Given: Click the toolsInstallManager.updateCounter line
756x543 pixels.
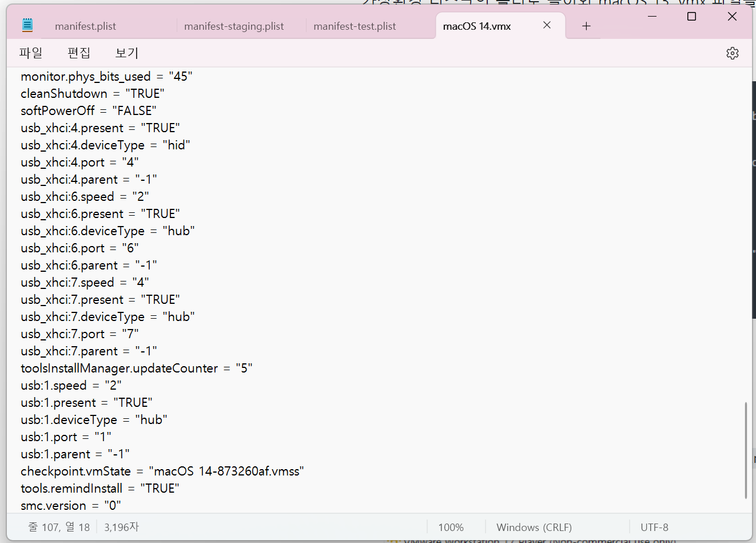Looking at the screenshot, I should [x=137, y=368].
